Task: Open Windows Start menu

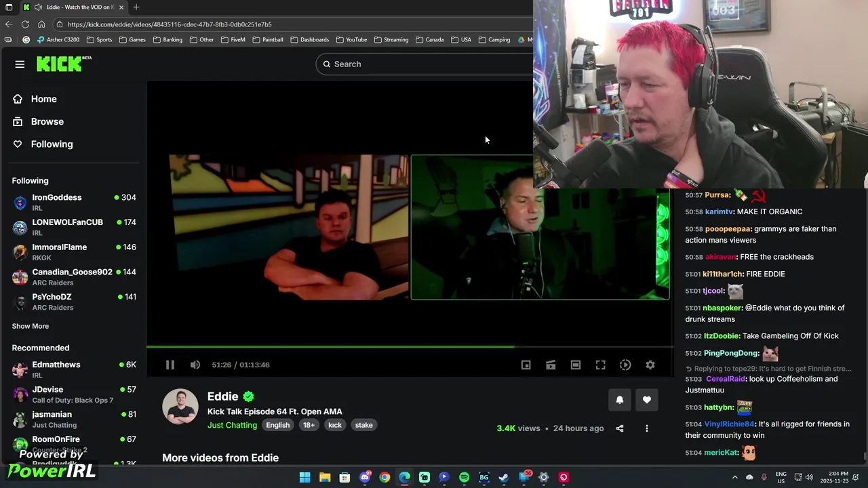Action: click(304, 477)
